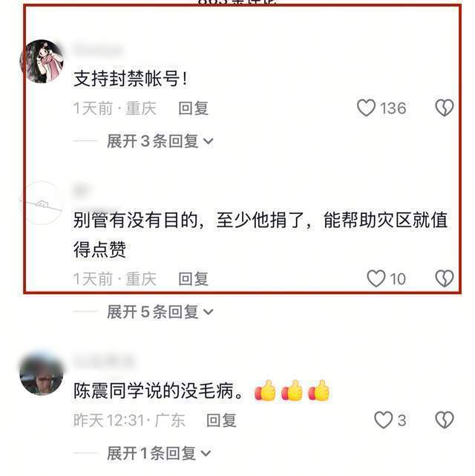The image size is (475, 476).
Task: Reply to the 值得点赞 comment
Action: (x=193, y=278)
